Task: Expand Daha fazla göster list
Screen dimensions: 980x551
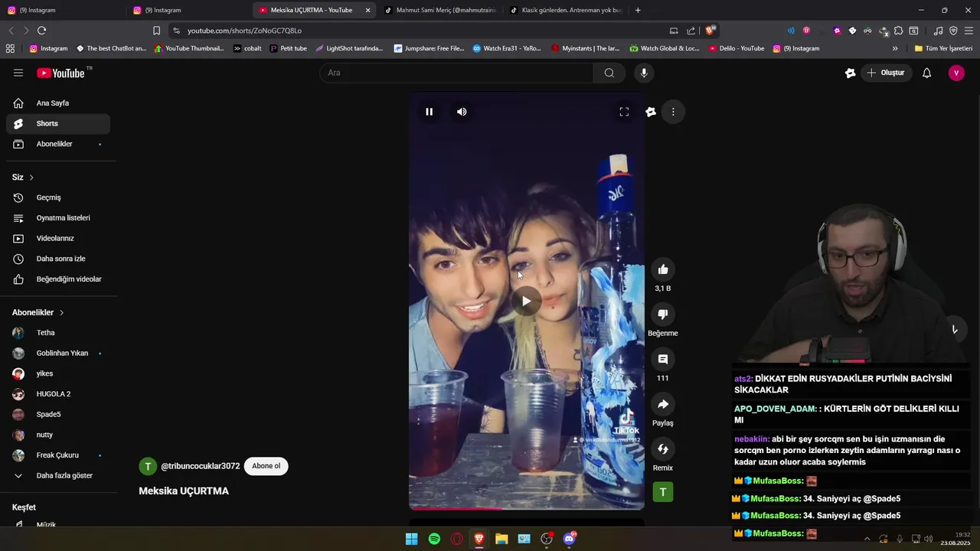Action: [58, 475]
